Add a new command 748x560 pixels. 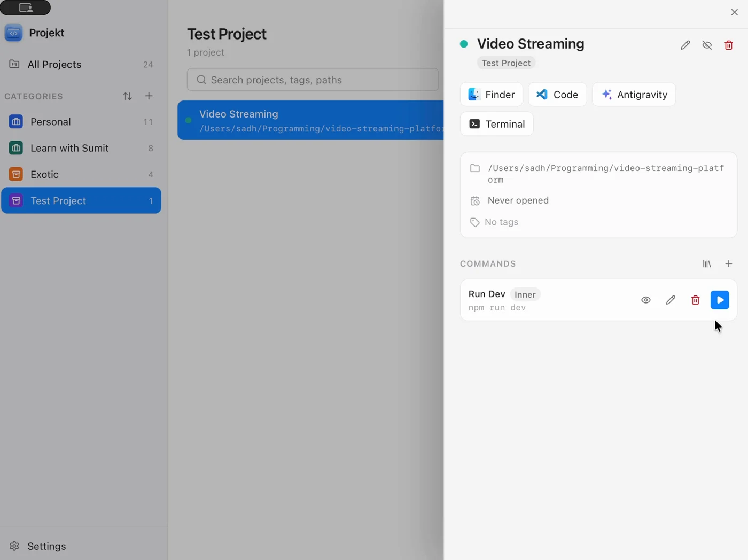[x=729, y=263]
